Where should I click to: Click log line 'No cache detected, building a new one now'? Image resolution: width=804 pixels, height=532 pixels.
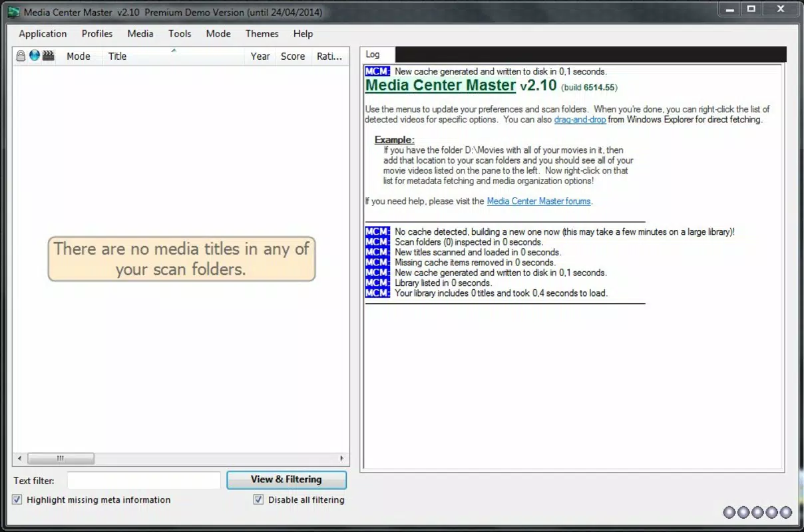click(564, 232)
